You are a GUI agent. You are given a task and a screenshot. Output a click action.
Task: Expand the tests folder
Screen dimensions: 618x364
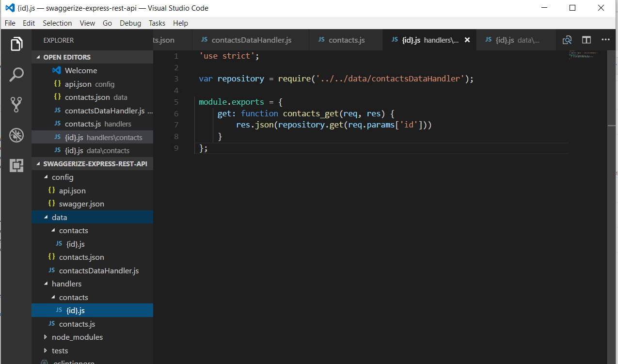[47, 350]
